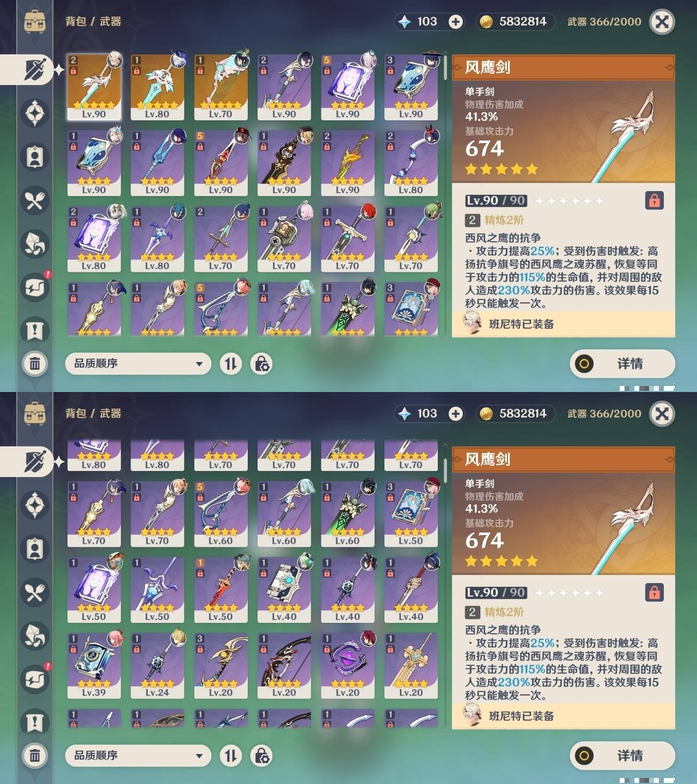Toggle red lock on 风鹰剑 in lower details
Image resolution: width=697 pixels, height=784 pixels.
tap(655, 592)
